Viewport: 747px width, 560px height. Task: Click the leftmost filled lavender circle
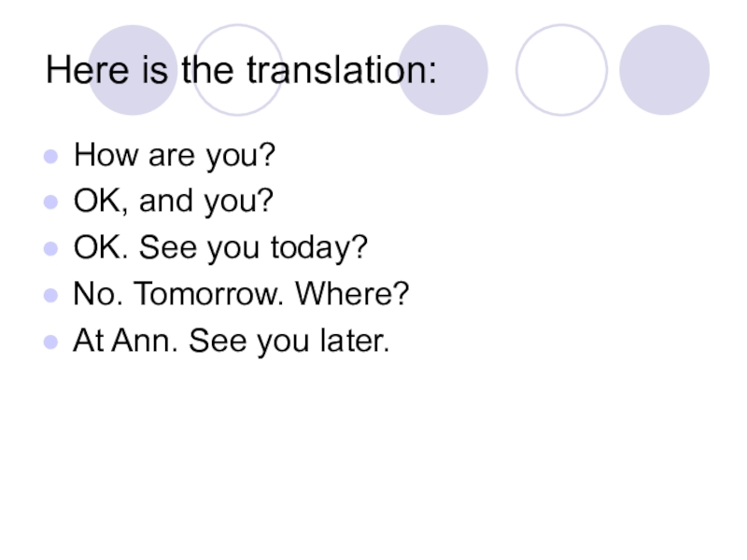[x=133, y=70]
